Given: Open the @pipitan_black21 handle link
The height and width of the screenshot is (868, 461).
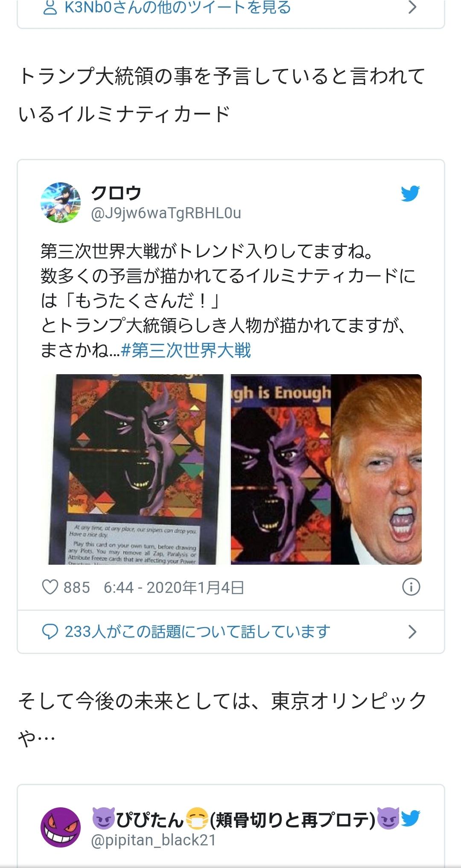Looking at the screenshot, I should (153, 840).
